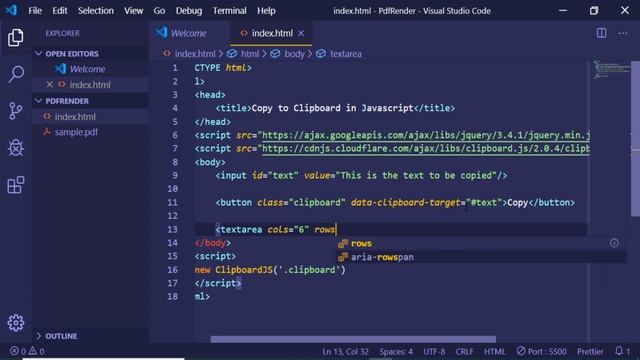Open the View menu

tap(133, 11)
